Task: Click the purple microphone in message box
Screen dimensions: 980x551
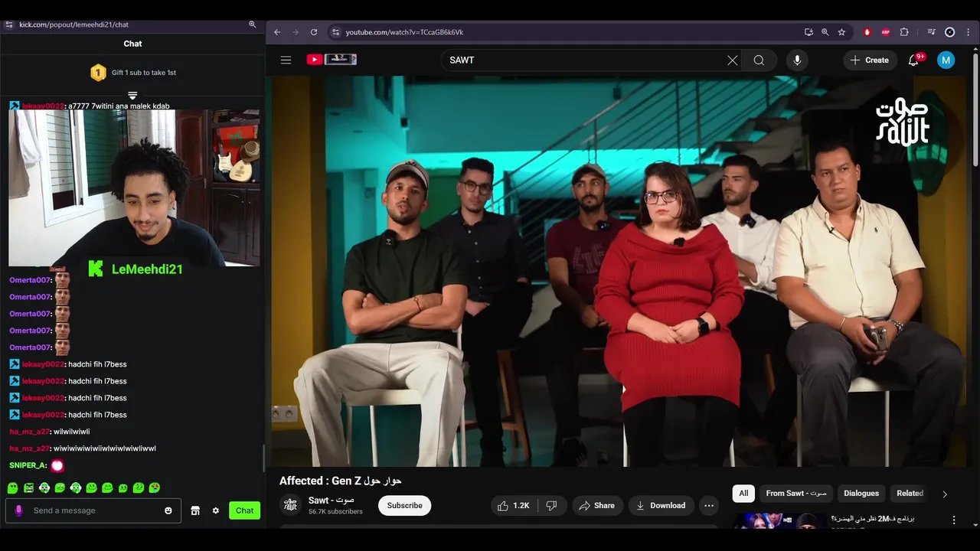Action: 18,510
